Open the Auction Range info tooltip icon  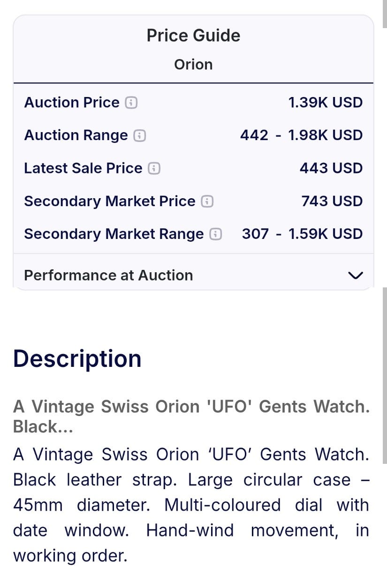point(139,135)
